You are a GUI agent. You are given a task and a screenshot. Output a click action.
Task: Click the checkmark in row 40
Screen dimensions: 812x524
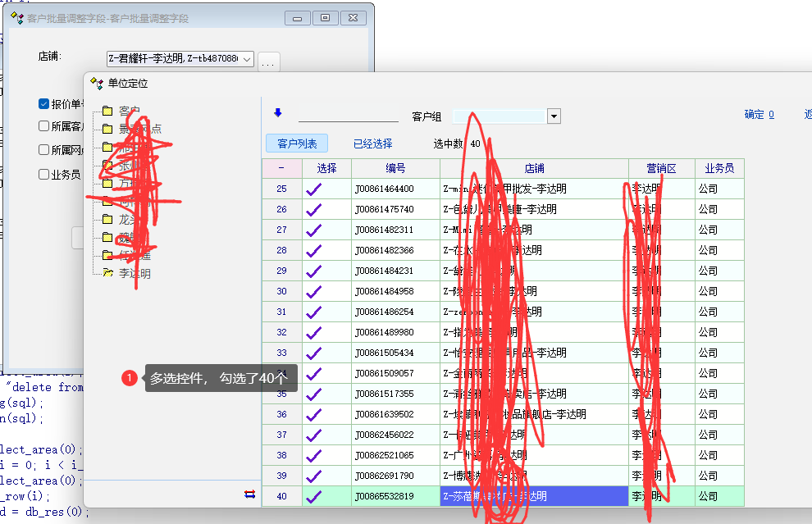click(x=313, y=496)
